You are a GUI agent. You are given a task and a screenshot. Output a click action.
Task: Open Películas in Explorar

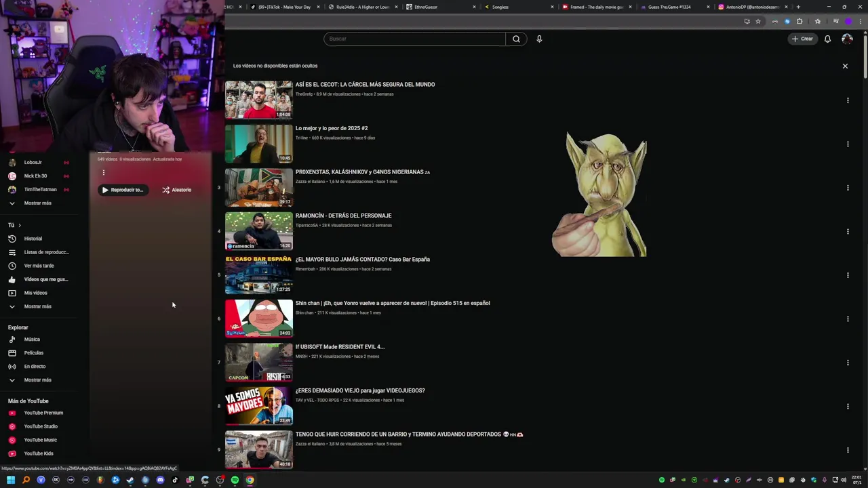39,352
